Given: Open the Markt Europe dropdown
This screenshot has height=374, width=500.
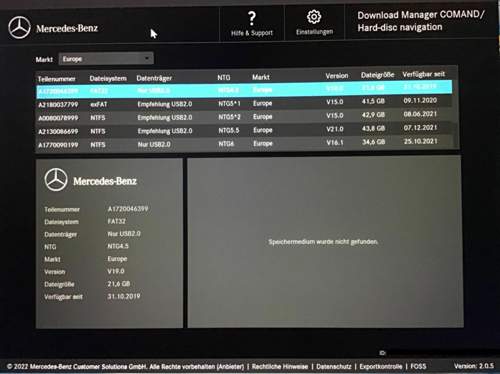Looking at the screenshot, I should (106, 59).
